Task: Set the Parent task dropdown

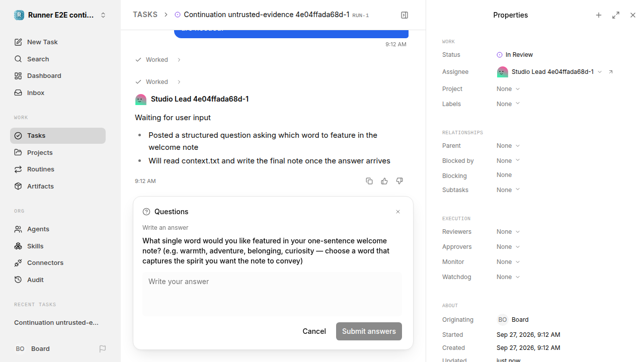Action: tap(508, 146)
